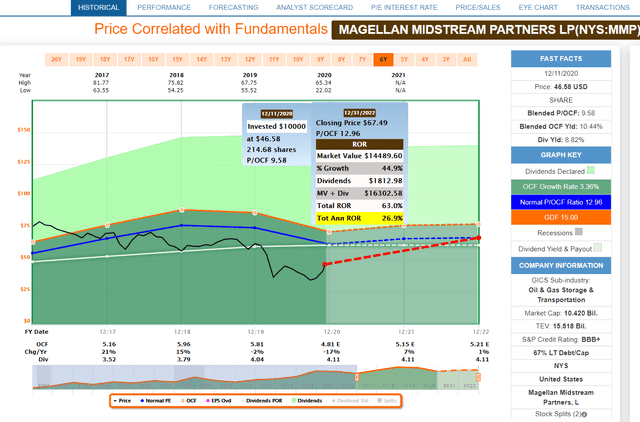Image resolution: width=640 pixels, height=422 pixels.
Task: Set the timeframe to 19Y
Action: coord(81,60)
